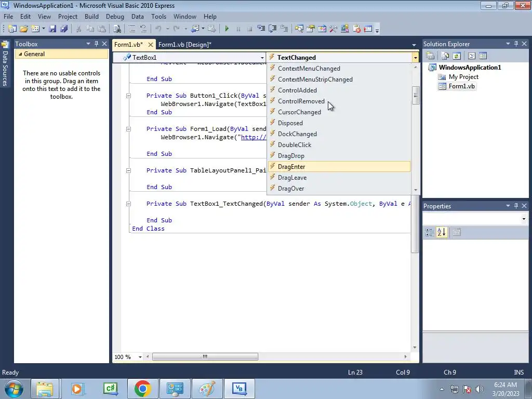Collapse the TextBox1_TextChanged sub outline
Image resolution: width=532 pixels, height=399 pixels.
pos(129,204)
